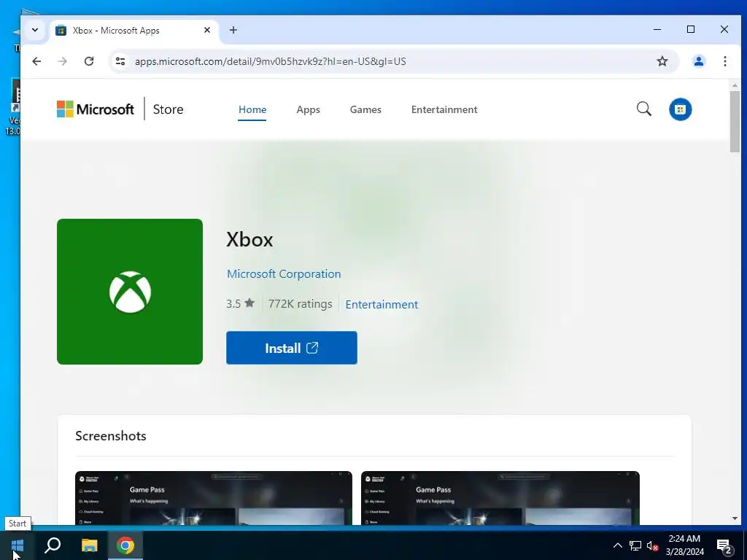
Task: Open the Microsoft Corporation publisher link
Action: point(284,274)
